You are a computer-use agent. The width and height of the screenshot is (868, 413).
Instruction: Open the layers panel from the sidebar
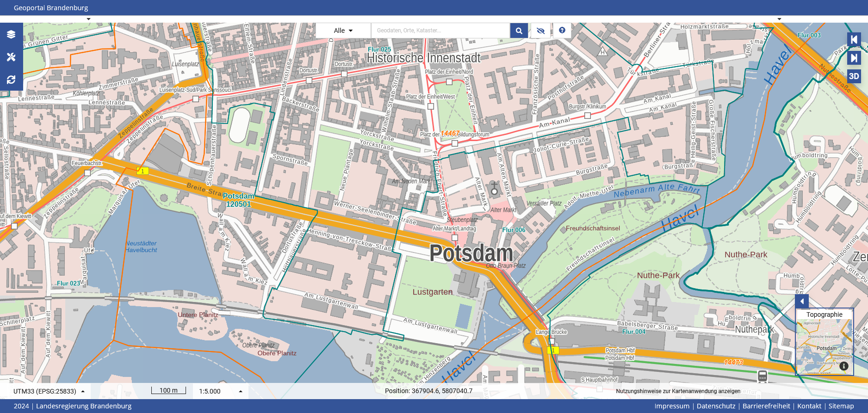pos(11,34)
